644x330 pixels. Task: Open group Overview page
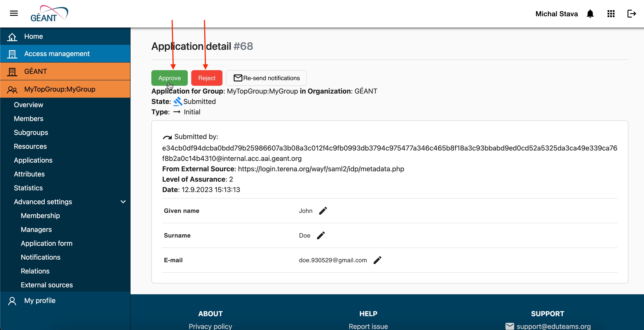28,105
